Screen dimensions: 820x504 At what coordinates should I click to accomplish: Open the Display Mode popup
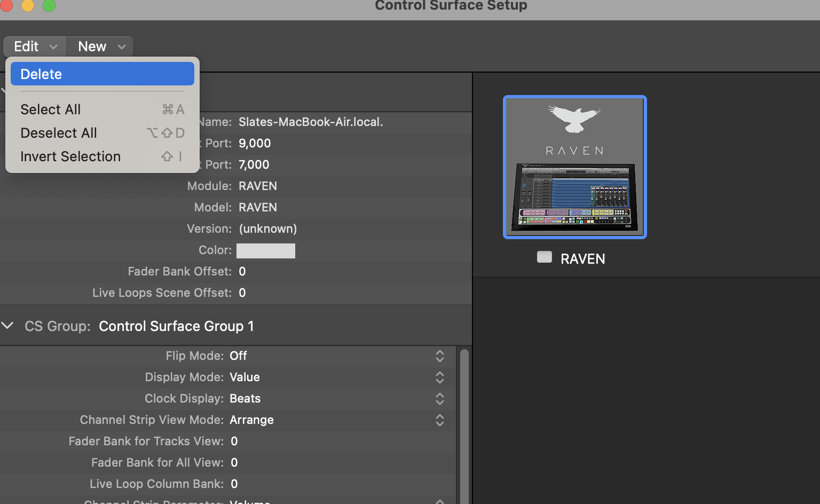coord(440,377)
